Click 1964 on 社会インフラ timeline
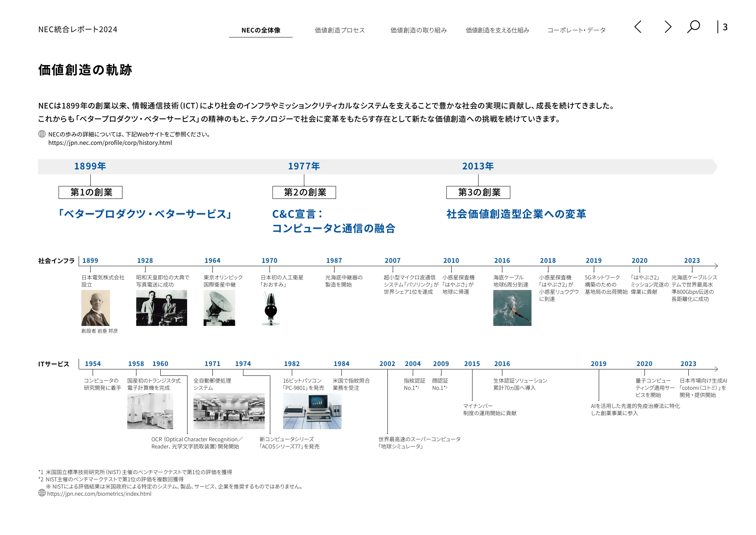This screenshot has width=756, height=535. (x=212, y=261)
